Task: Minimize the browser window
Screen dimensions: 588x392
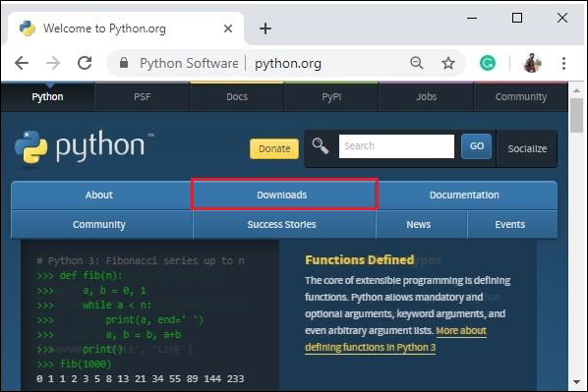Action: (472, 18)
